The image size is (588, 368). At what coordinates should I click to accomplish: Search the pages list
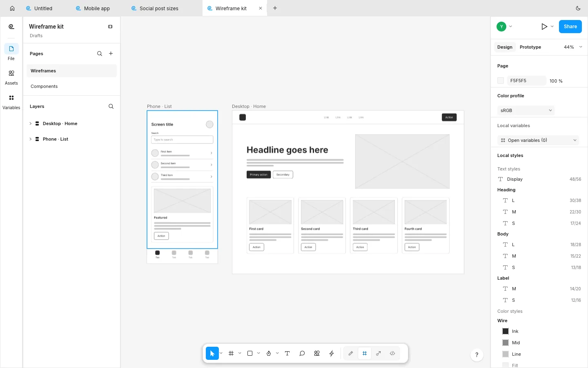coord(100,54)
